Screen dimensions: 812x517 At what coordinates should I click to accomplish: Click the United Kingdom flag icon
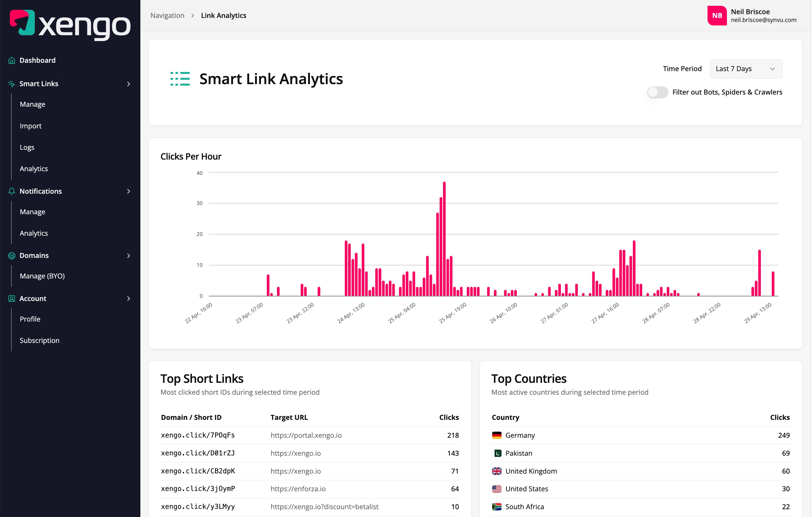coord(497,471)
